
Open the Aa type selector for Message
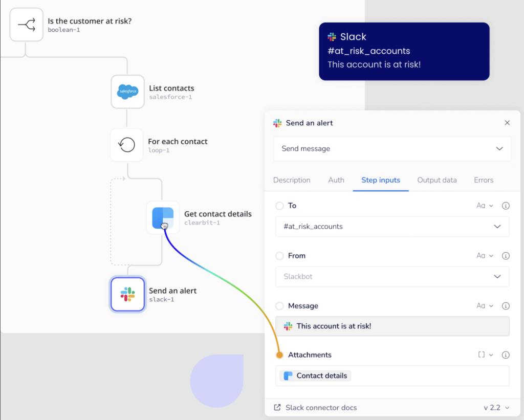pos(485,306)
